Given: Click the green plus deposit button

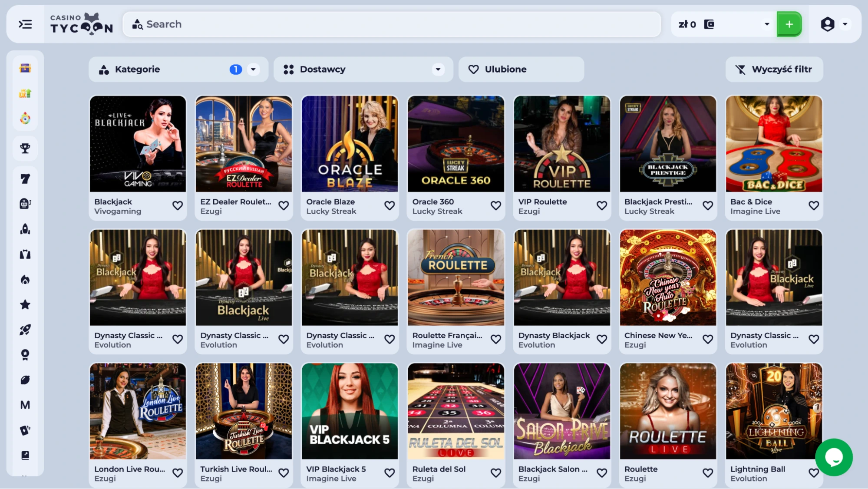Looking at the screenshot, I should point(789,24).
